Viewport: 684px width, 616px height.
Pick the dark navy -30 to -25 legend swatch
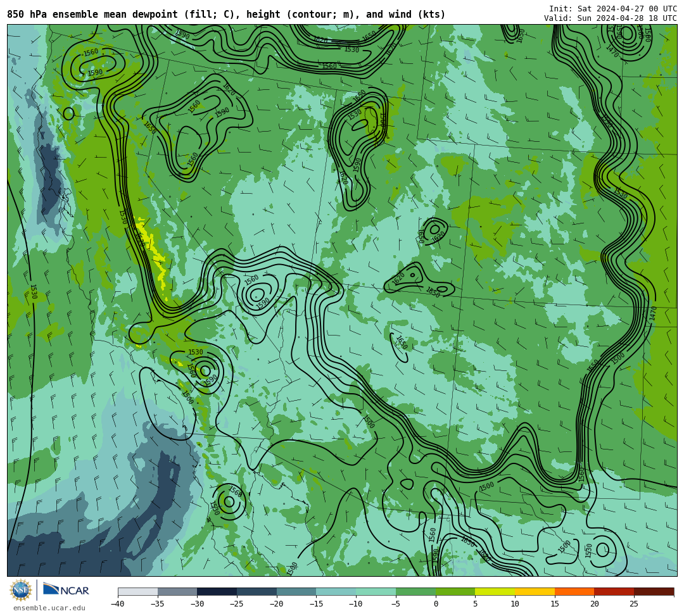pyautogui.click(x=217, y=591)
